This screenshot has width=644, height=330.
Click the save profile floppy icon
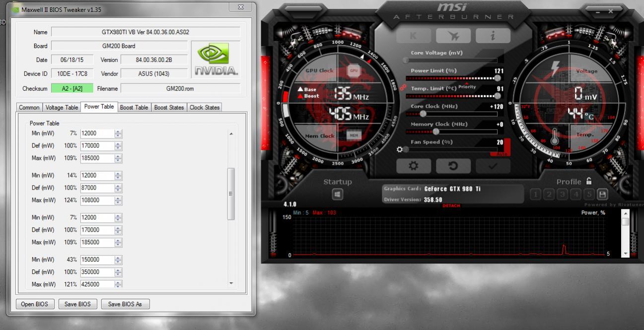tap(602, 195)
